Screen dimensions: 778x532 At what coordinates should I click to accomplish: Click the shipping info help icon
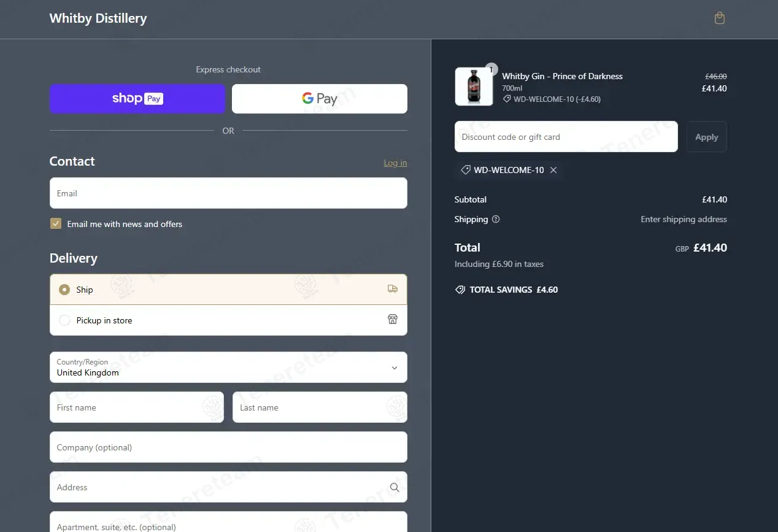[496, 219]
